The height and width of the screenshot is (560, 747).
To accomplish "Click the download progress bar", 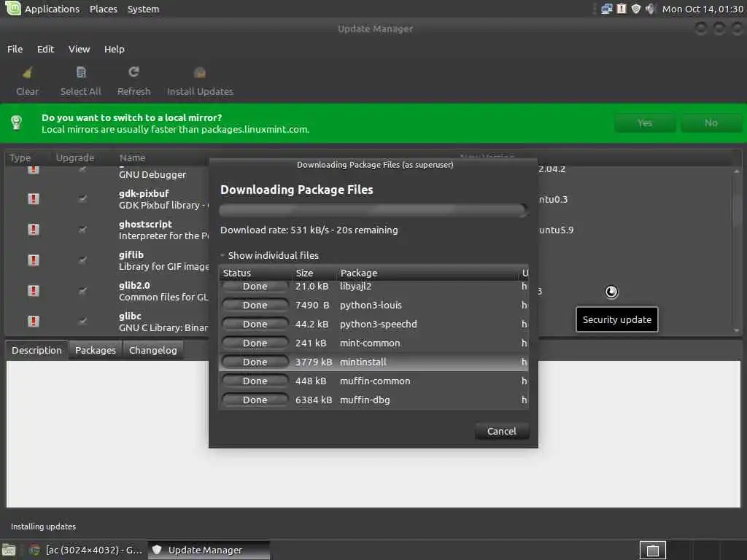I will 373,209.
